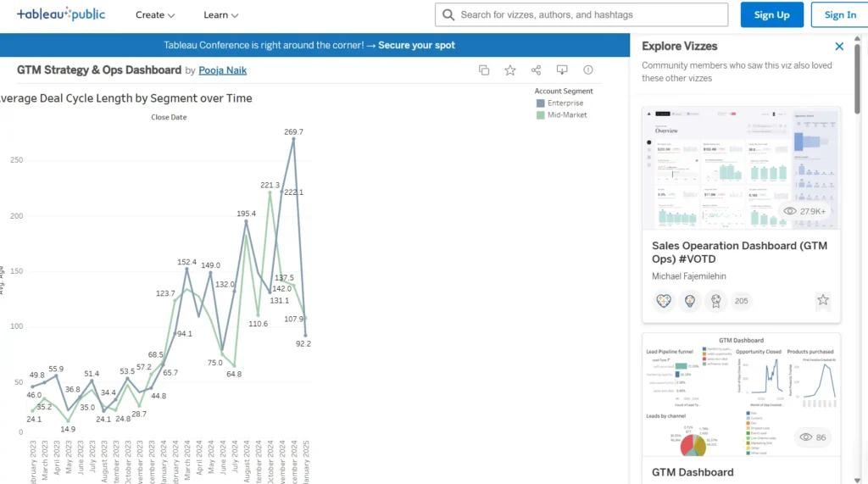Click the 27.9K+ views eye indicator

click(x=805, y=211)
